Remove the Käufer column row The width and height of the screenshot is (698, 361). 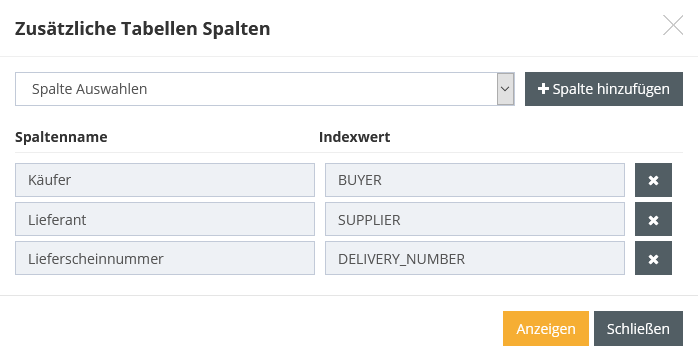point(653,180)
